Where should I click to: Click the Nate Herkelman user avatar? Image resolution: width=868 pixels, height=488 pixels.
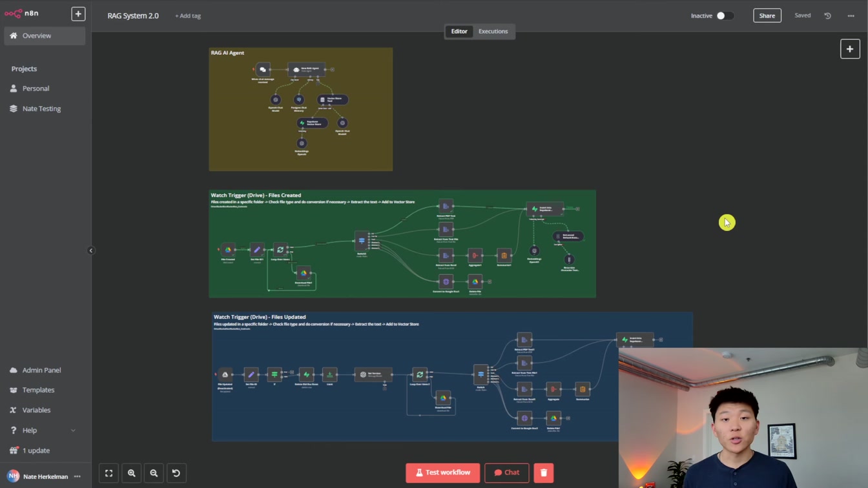13,476
